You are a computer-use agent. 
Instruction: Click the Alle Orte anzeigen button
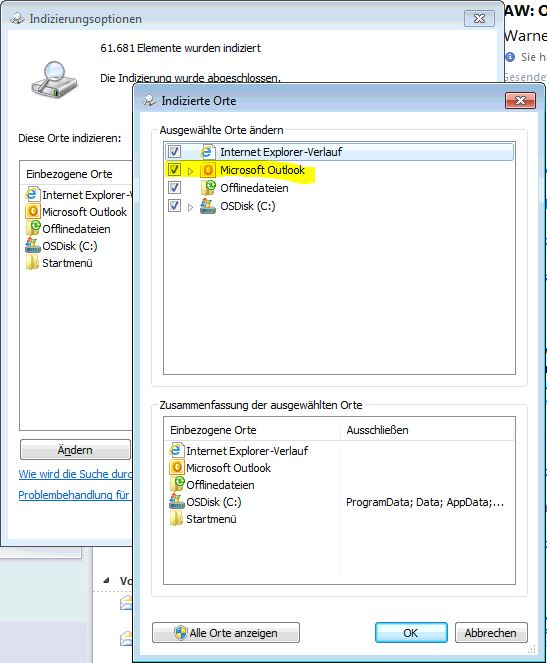point(226,633)
